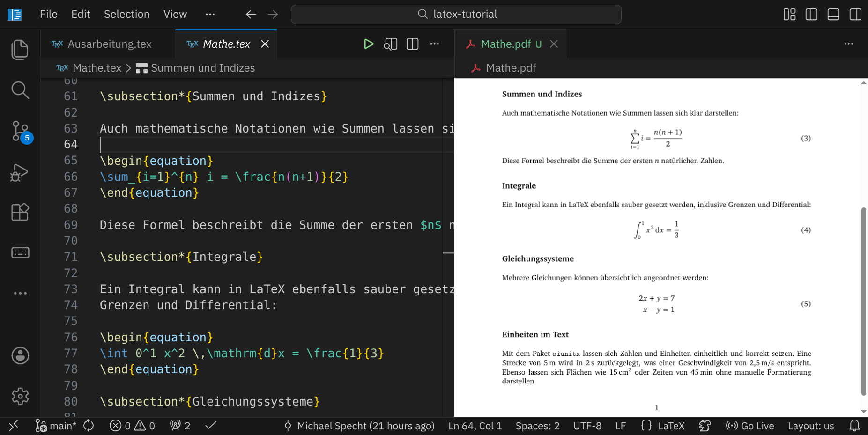Expand the additional menu bar items ellipsis
Image resolution: width=868 pixels, height=435 pixels.
(210, 15)
